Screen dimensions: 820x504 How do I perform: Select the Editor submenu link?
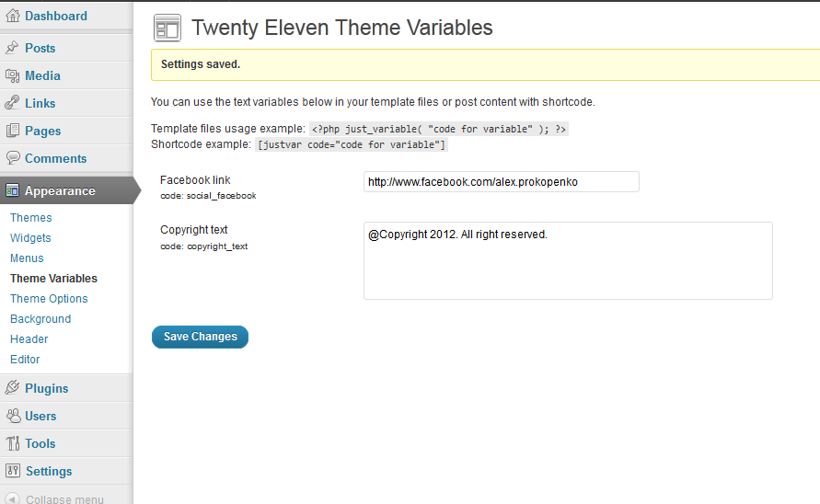(25, 360)
